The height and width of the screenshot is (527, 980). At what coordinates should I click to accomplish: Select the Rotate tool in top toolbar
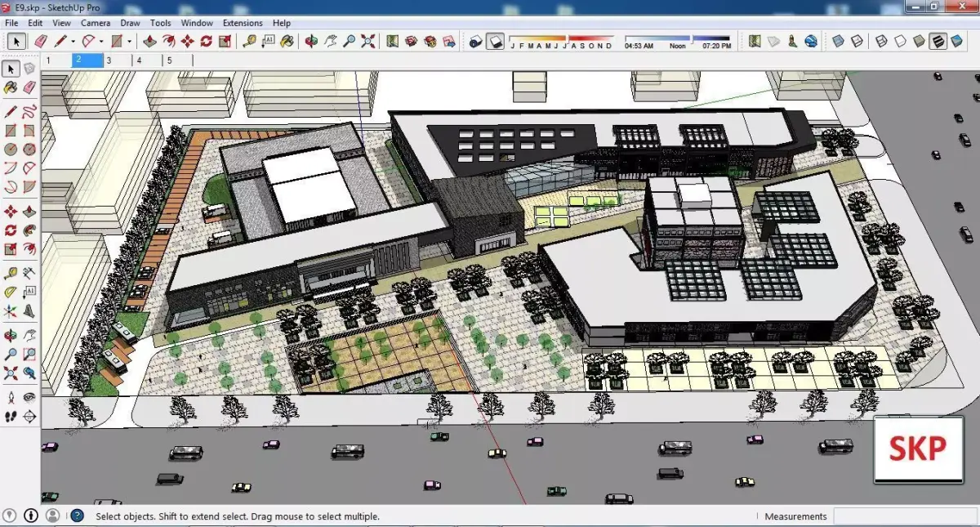point(206,41)
